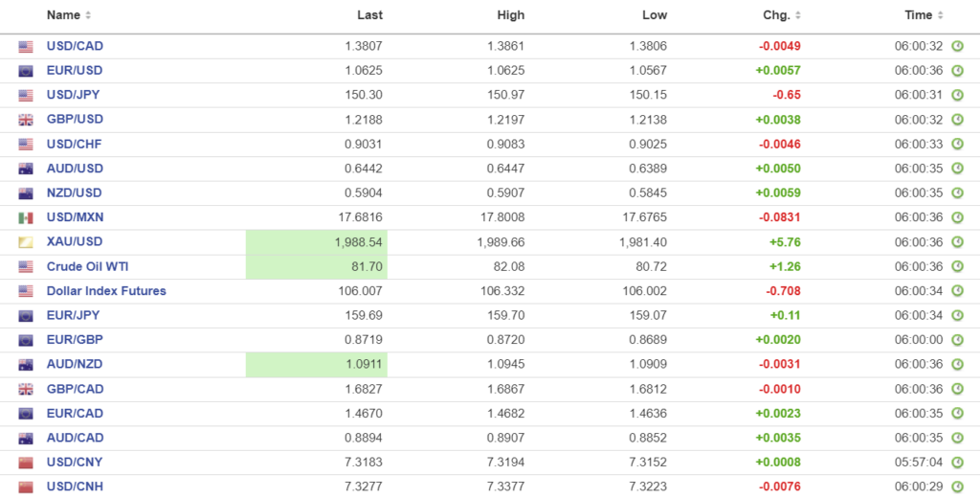This screenshot has height=498, width=980.
Task: Click the clock icon in EUR/GBP row
Action: click(x=957, y=340)
